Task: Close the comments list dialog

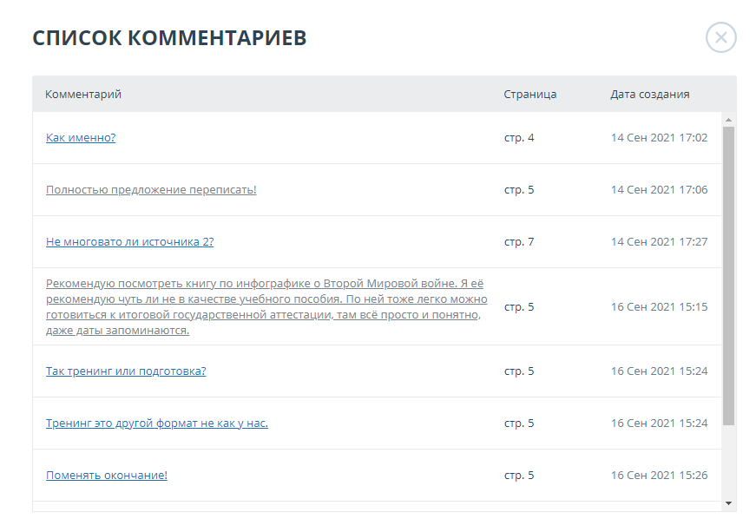Action: tap(720, 38)
